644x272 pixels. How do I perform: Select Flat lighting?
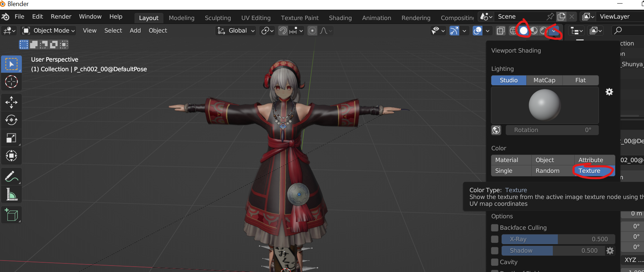click(x=581, y=81)
